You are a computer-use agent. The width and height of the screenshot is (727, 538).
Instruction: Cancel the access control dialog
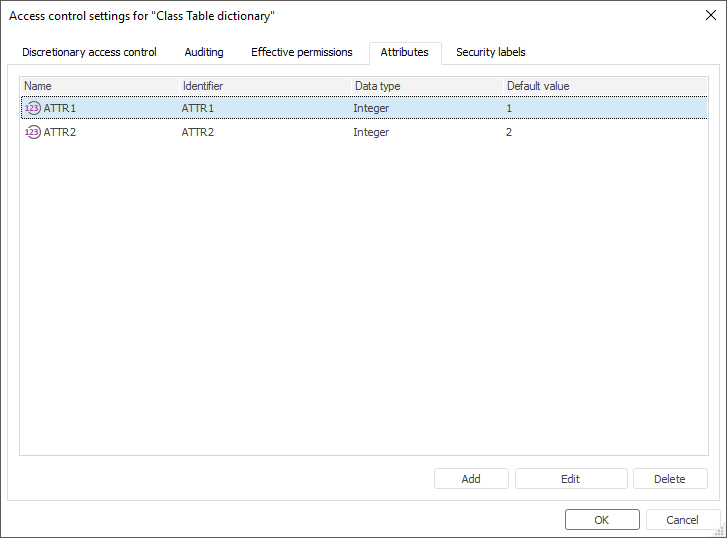click(682, 520)
